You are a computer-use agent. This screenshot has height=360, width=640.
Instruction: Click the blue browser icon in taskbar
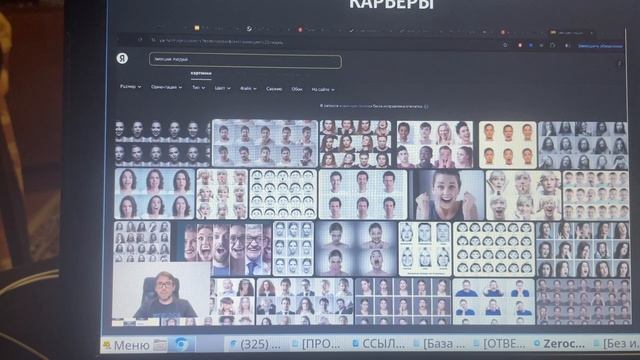[181, 345]
